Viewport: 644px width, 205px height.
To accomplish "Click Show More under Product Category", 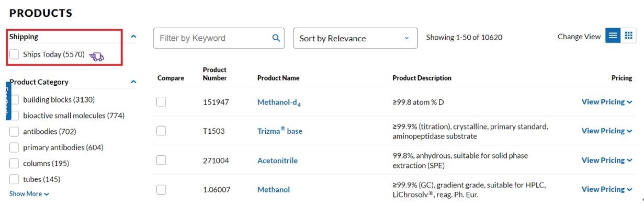I will pos(29,194).
